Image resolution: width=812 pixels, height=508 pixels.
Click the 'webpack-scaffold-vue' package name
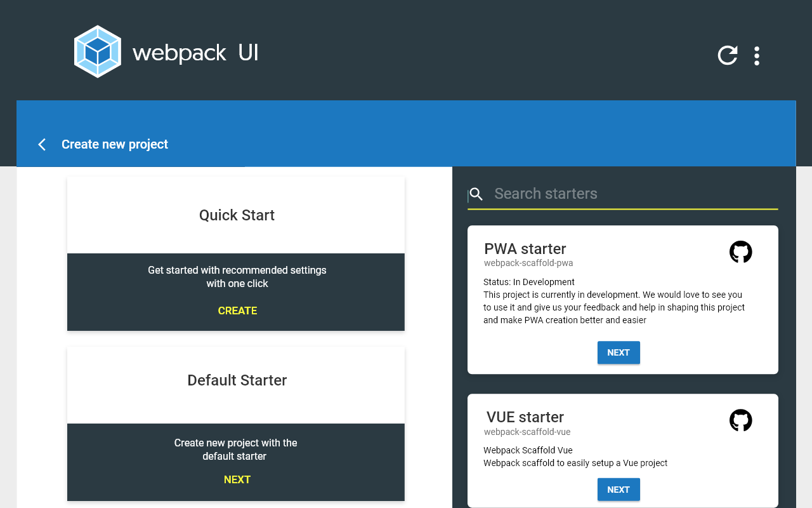click(527, 432)
